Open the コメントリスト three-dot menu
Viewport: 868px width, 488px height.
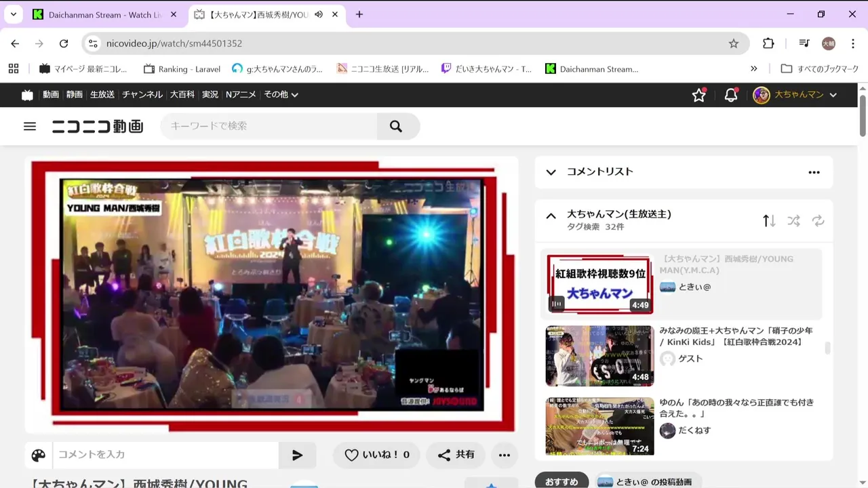[x=814, y=172]
